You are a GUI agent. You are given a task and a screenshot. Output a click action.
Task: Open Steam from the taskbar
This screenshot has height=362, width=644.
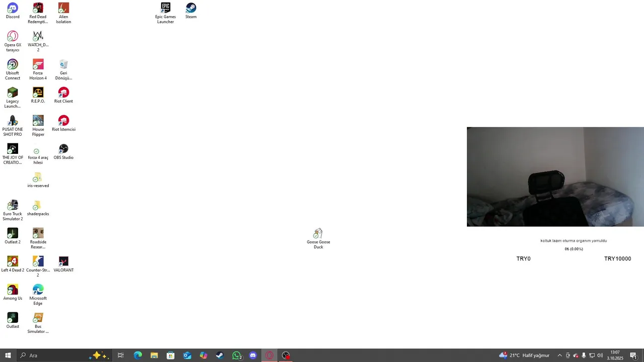click(220, 355)
